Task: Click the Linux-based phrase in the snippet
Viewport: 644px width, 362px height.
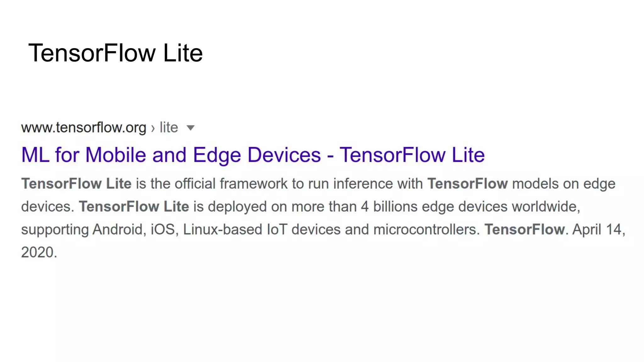Action: [x=223, y=229]
